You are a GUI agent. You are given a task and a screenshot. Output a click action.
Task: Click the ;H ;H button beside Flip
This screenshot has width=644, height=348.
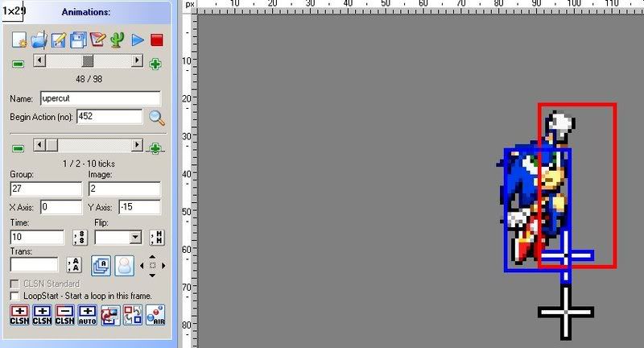(x=157, y=238)
